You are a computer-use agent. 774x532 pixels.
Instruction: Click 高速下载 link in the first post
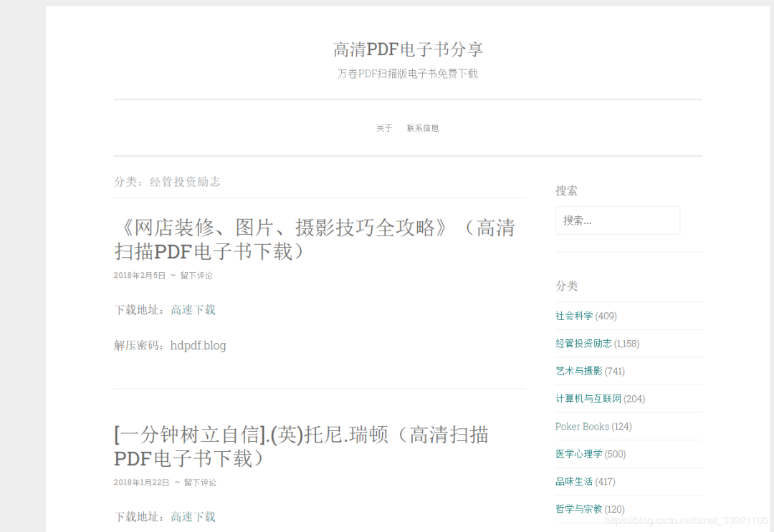coord(193,310)
